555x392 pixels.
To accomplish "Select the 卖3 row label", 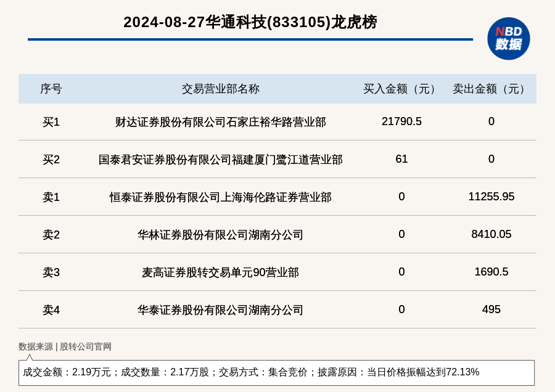I will pyautogui.click(x=51, y=272).
